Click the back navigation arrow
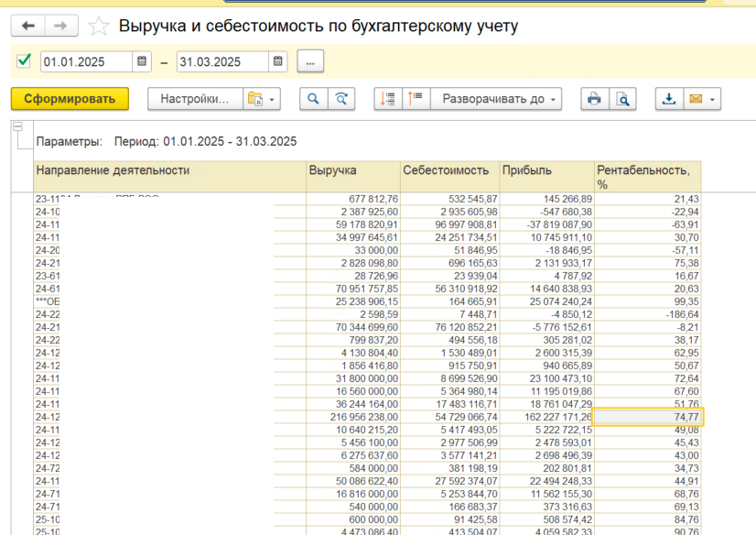 [x=27, y=26]
